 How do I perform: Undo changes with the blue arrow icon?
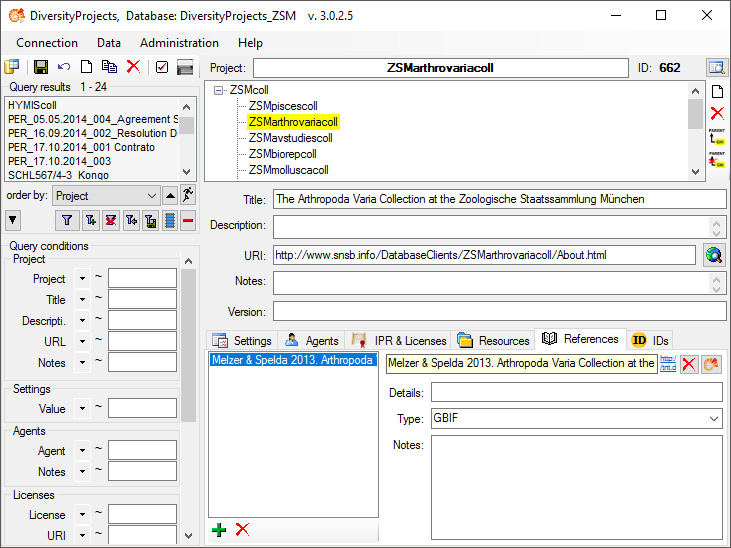click(x=64, y=67)
